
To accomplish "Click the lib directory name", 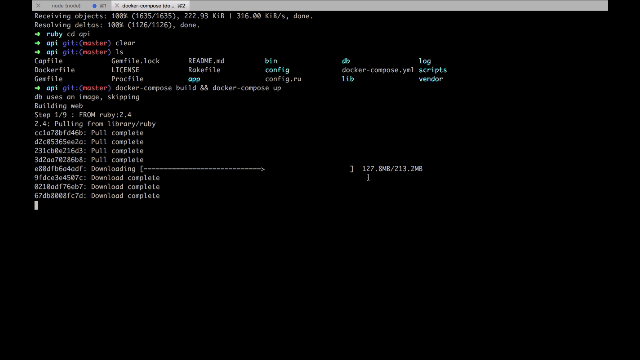I will (348, 79).
